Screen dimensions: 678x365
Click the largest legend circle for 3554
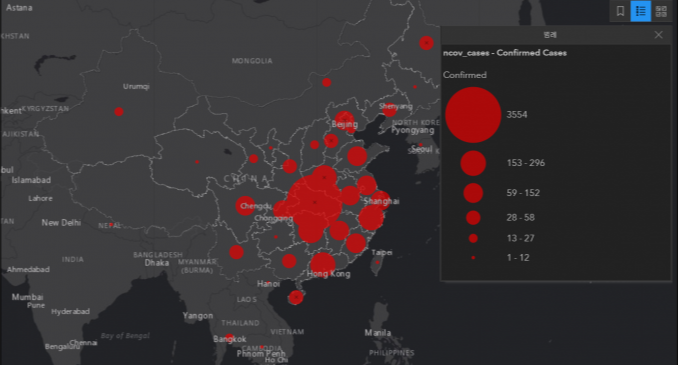click(473, 115)
